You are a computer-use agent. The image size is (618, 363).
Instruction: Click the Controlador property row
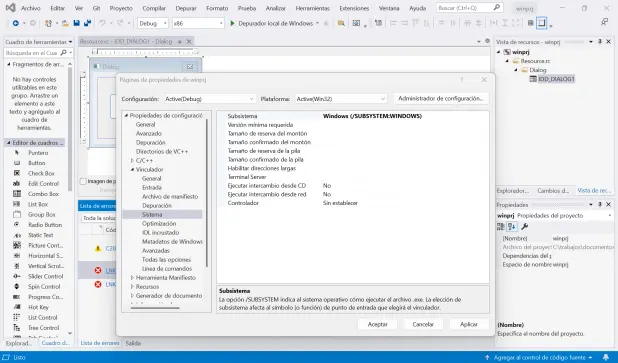click(x=353, y=203)
